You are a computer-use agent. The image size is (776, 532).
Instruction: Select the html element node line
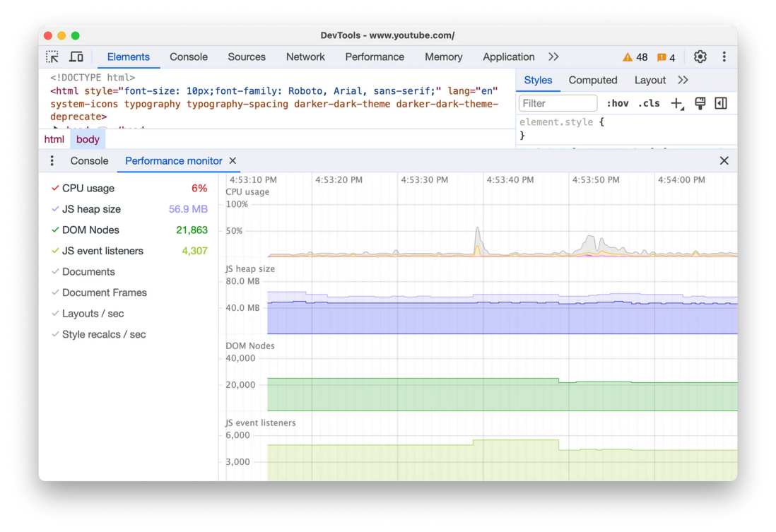click(x=274, y=104)
